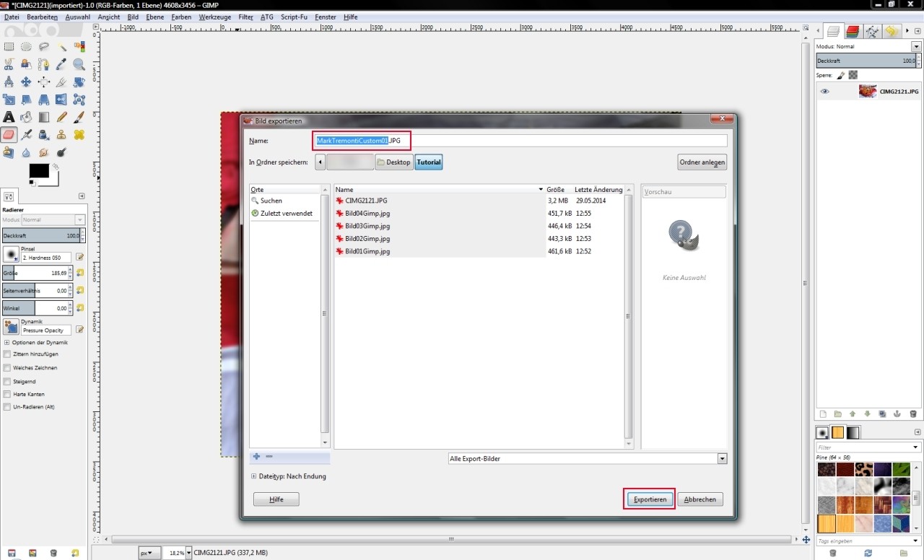Select the Paths tool
This screenshot has height=560, width=924.
[44, 64]
